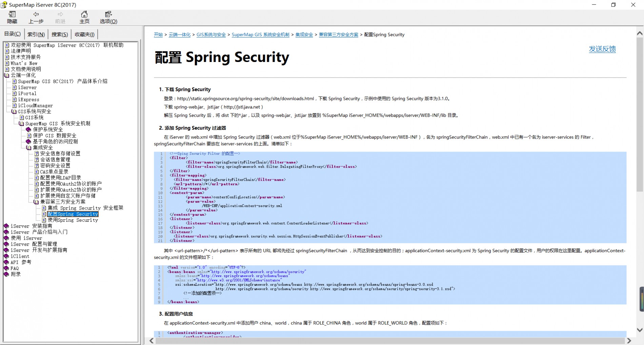644x345 pixels.
Task: Open the 安全信息存储设置 help topic
Action: [x=60, y=154]
